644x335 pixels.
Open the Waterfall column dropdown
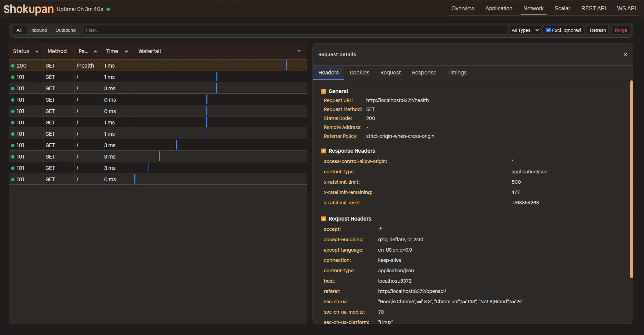tap(299, 51)
